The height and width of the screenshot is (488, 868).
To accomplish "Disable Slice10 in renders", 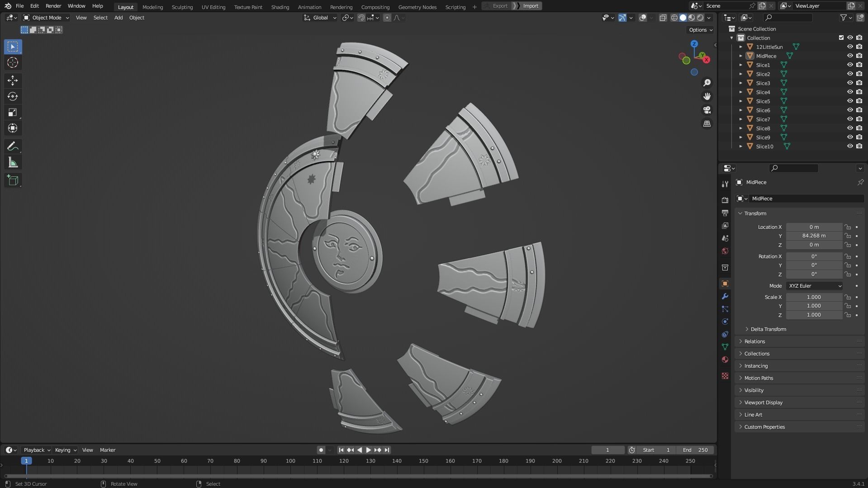I will click(x=859, y=146).
